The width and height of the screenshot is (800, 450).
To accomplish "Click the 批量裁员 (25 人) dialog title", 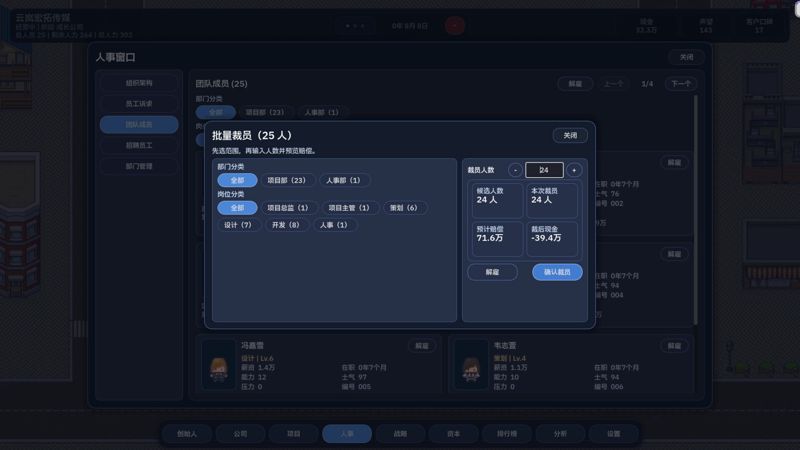I will point(252,136).
